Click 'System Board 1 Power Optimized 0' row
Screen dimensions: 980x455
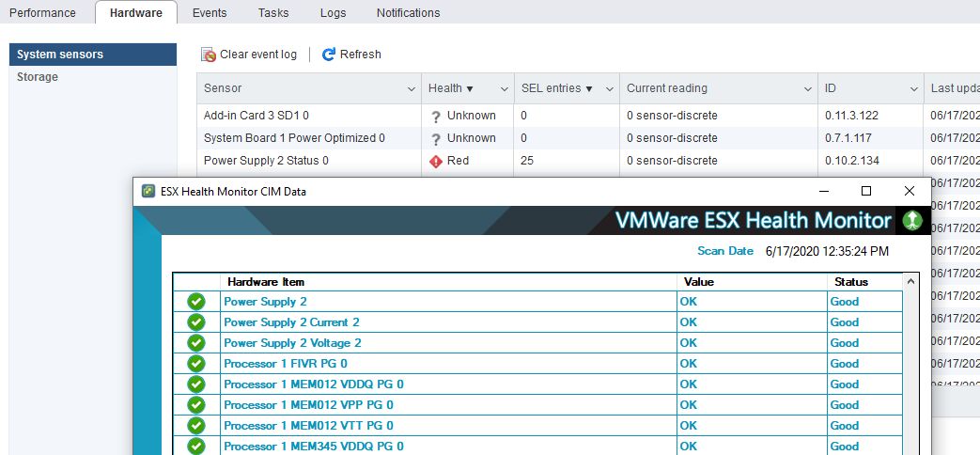[294, 138]
